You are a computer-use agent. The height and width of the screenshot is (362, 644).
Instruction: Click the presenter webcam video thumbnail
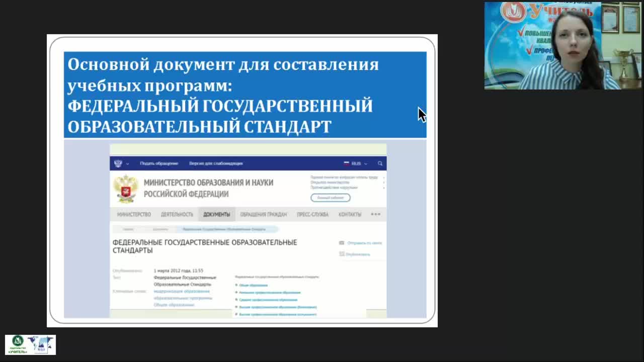[x=563, y=46]
